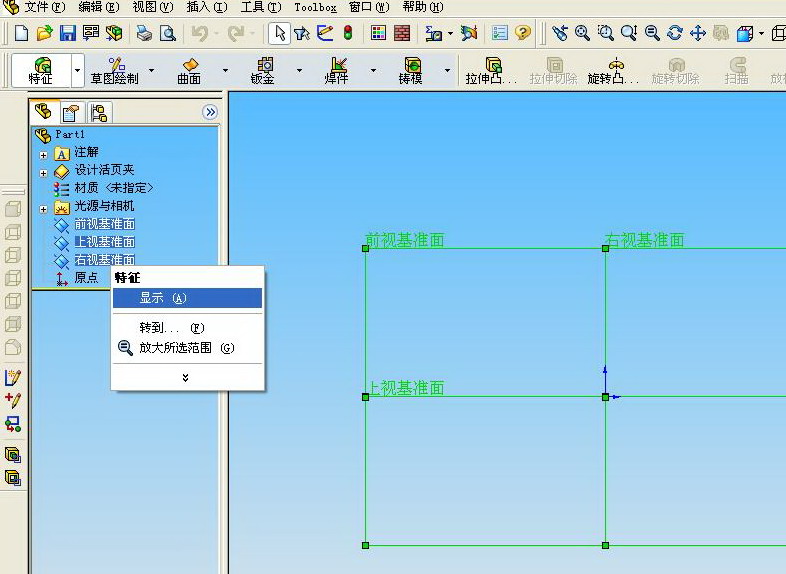
Task: Click the Rebuild traffic light icon
Action: tap(348, 34)
